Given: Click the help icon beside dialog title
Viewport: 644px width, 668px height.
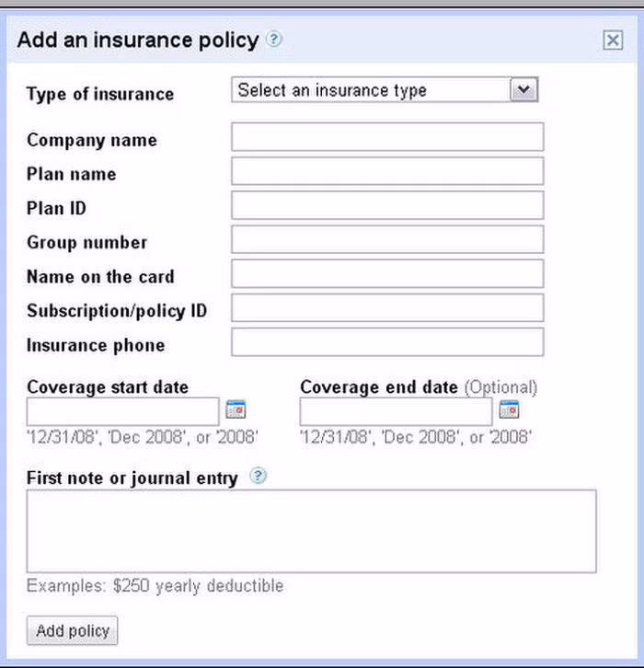Looking at the screenshot, I should pyautogui.click(x=274, y=40).
